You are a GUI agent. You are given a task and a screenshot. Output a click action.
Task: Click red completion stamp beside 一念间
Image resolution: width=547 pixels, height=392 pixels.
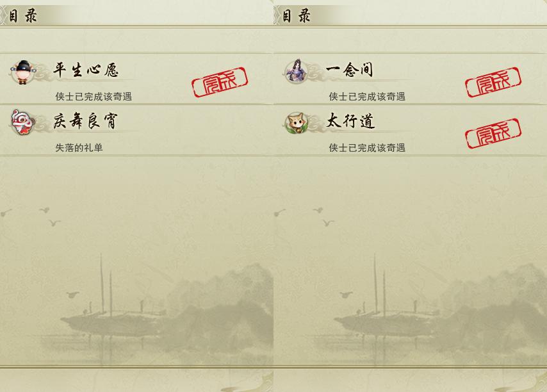(x=493, y=82)
